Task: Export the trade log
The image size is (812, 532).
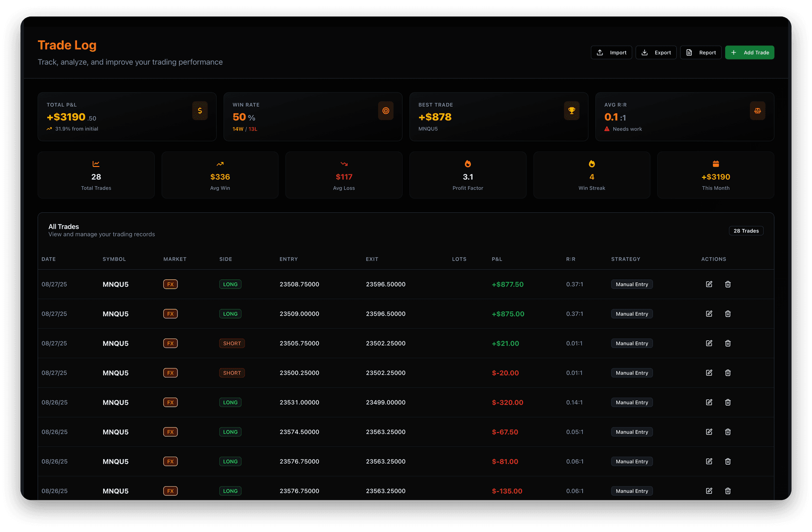Action: coord(656,53)
